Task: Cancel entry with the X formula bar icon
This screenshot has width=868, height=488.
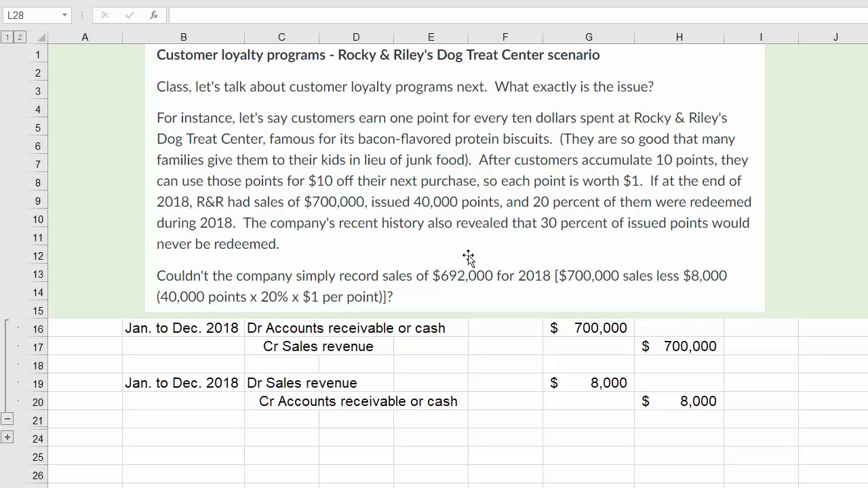Action: 105,15
